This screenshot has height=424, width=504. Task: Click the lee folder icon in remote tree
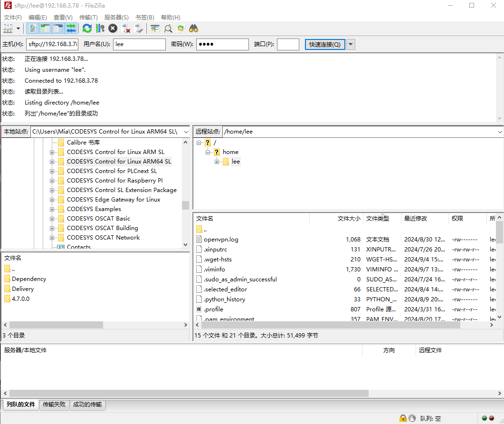click(226, 162)
